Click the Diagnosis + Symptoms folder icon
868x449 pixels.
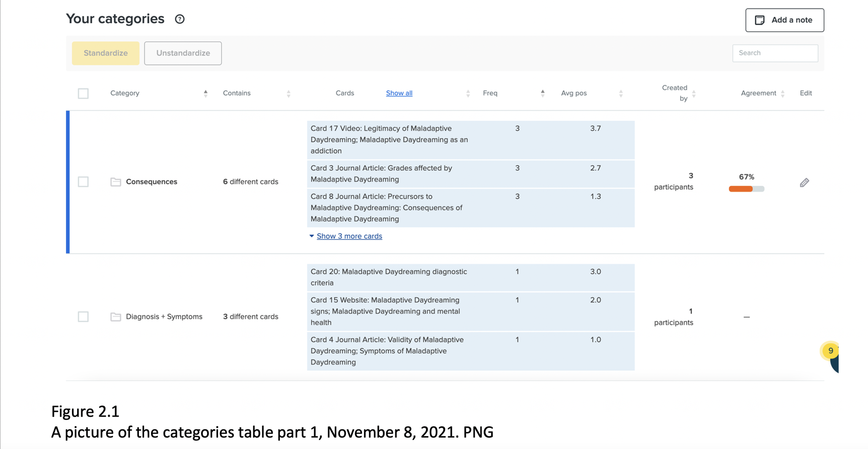pos(116,317)
